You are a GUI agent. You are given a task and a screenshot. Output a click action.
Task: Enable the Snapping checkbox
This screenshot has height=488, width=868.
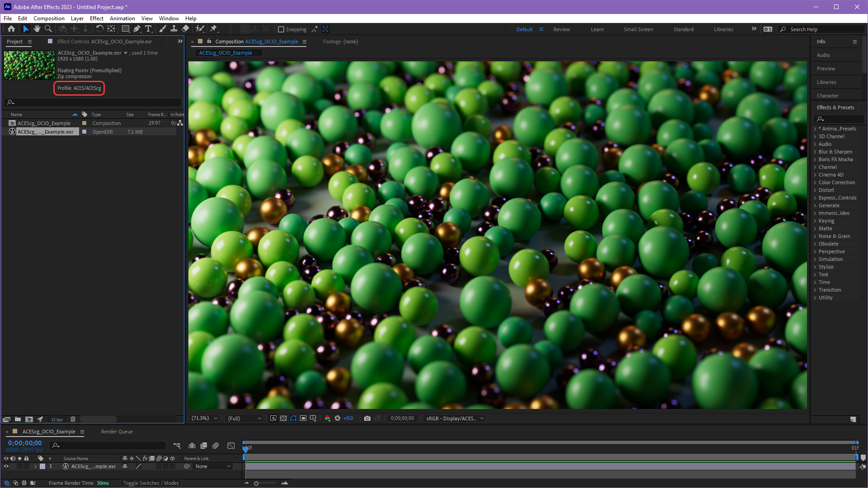(x=281, y=29)
